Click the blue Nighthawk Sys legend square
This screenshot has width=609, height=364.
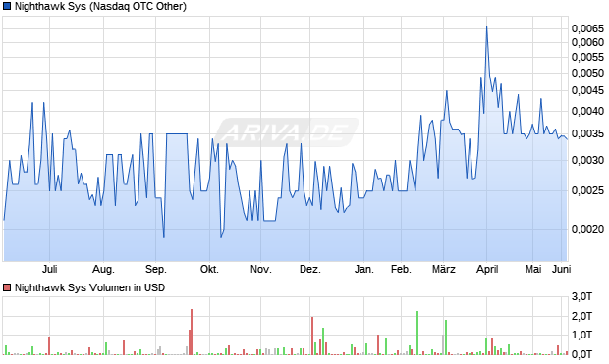pos(7,6)
